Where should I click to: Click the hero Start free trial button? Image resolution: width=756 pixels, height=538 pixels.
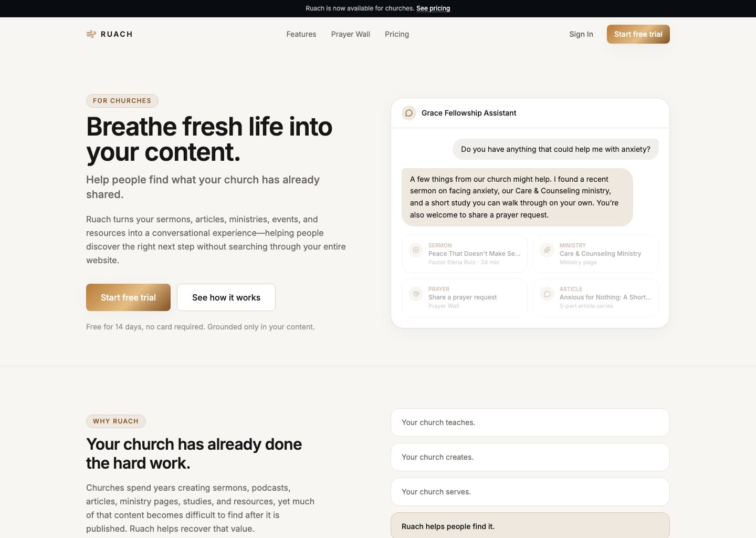pos(128,297)
